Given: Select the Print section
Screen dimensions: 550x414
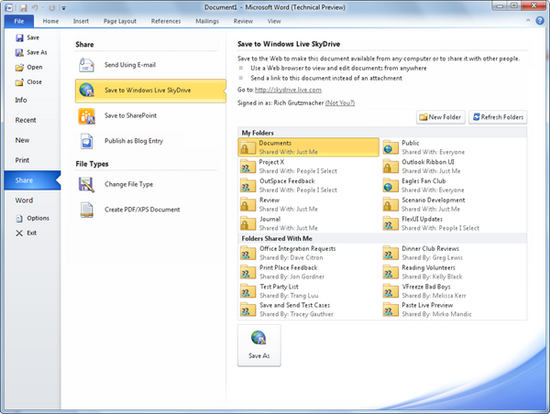Looking at the screenshot, I should tap(22, 160).
